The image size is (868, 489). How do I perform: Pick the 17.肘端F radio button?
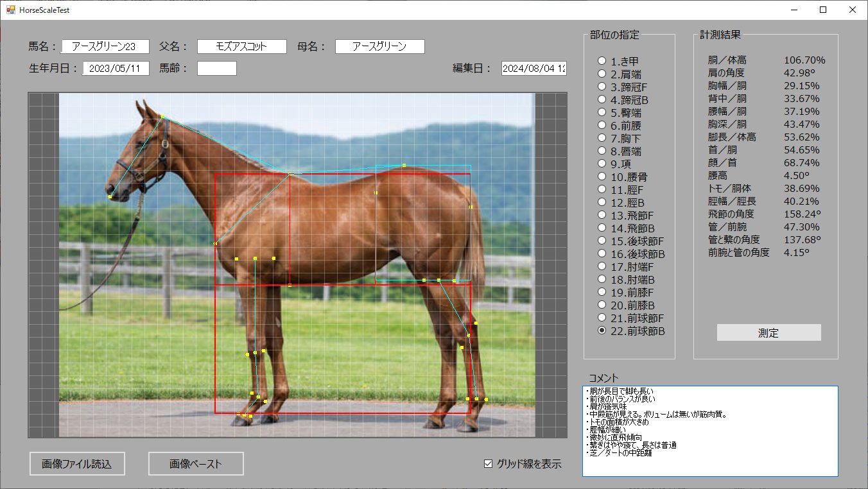click(x=602, y=266)
